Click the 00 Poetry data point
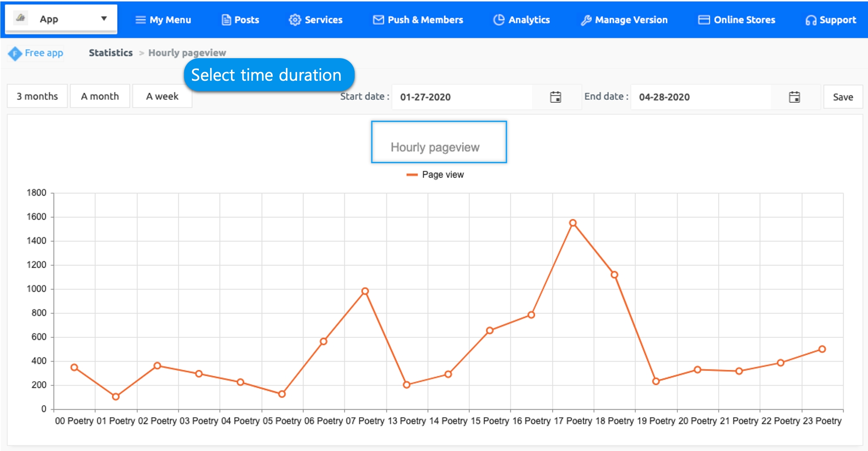 click(74, 367)
